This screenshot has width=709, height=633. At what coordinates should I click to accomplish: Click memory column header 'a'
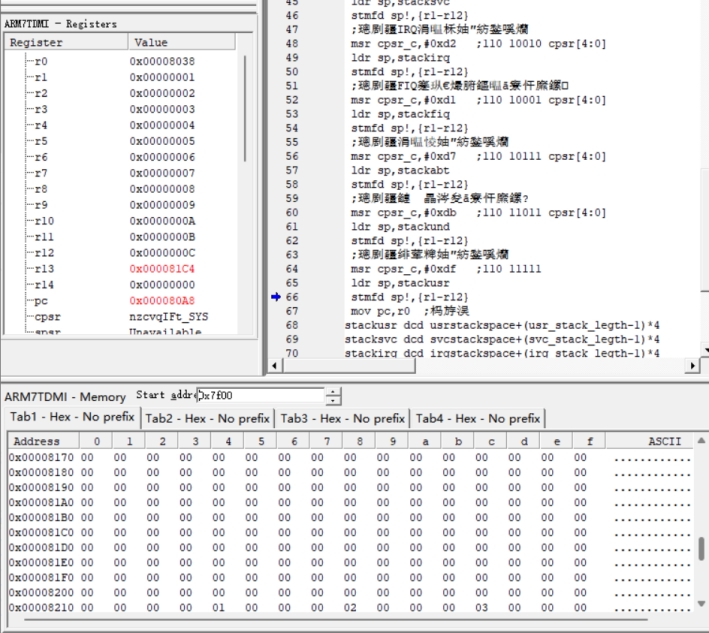[x=425, y=441]
